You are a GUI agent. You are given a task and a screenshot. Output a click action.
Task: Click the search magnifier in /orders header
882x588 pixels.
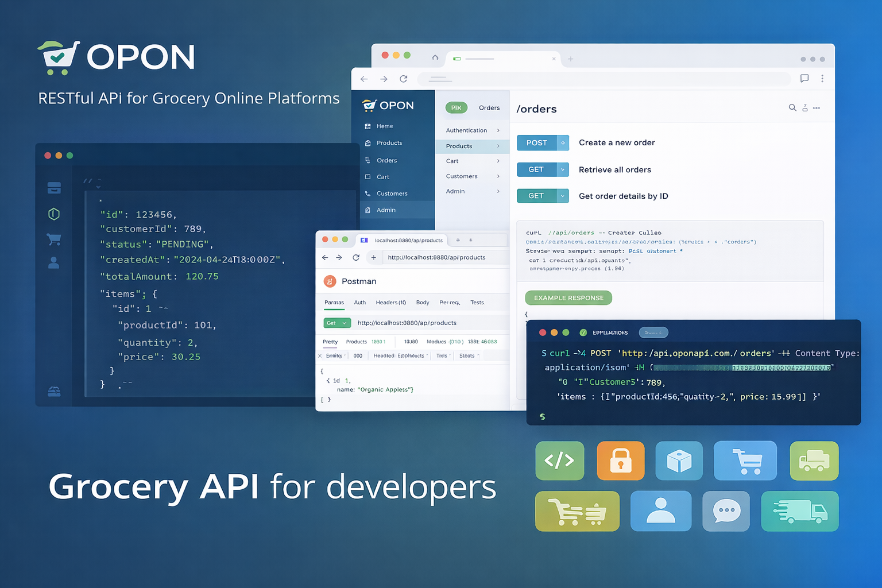(x=792, y=108)
